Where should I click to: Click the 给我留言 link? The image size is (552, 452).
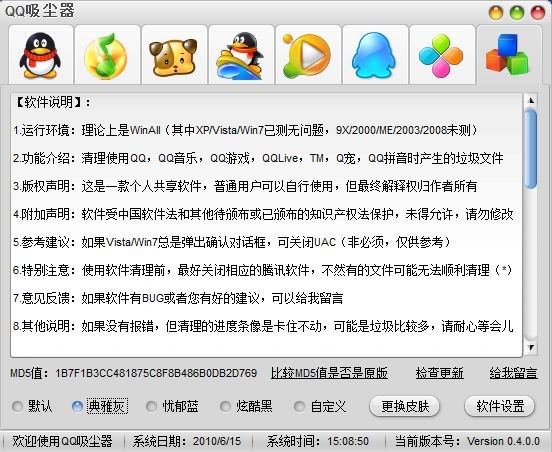tap(513, 373)
